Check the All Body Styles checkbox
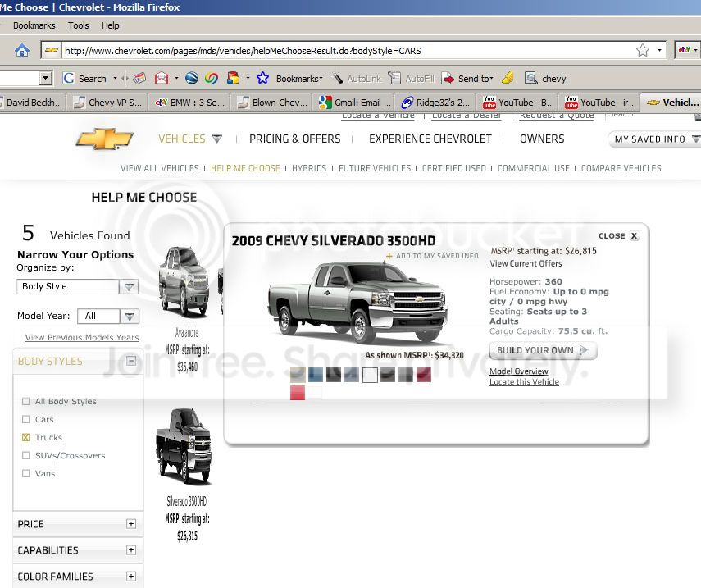Screen dimensions: 701x588 [26, 401]
